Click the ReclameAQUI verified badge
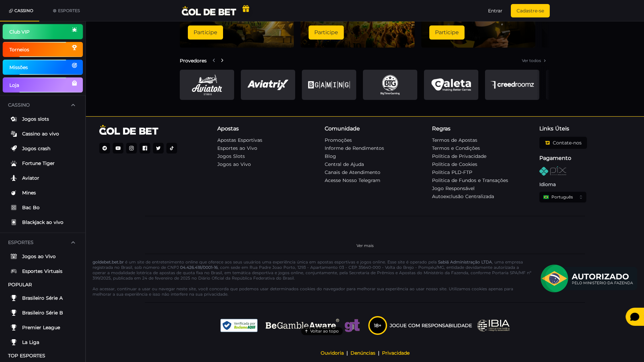 (x=239, y=325)
